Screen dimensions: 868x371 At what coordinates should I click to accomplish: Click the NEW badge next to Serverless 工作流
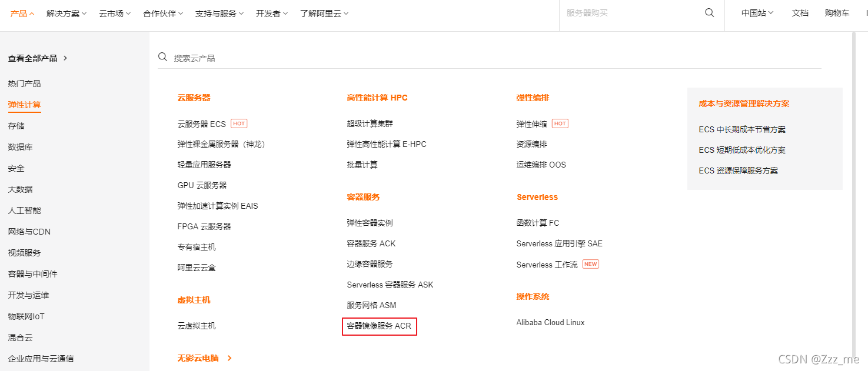pos(591,264)
